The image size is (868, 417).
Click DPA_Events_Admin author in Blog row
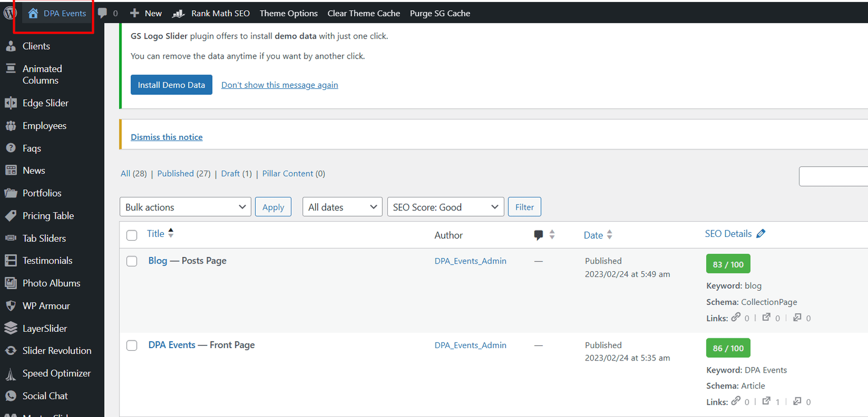click(x=470, y=261)
